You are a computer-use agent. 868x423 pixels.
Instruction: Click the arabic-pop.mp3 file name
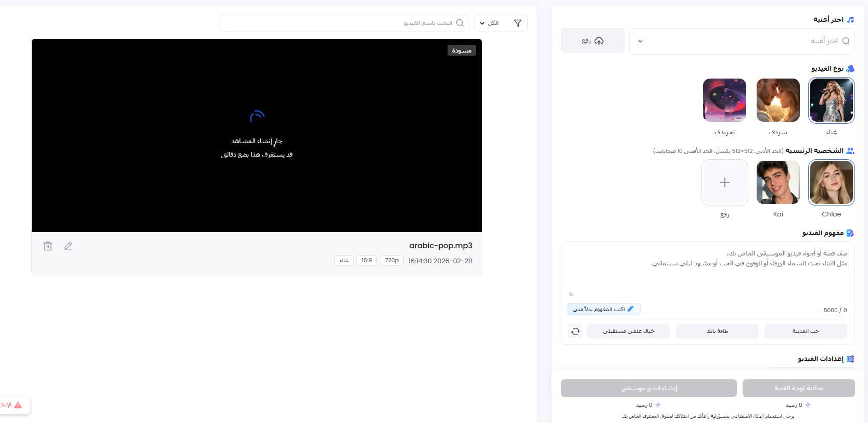pyautogui.click(x=441, y=246)
